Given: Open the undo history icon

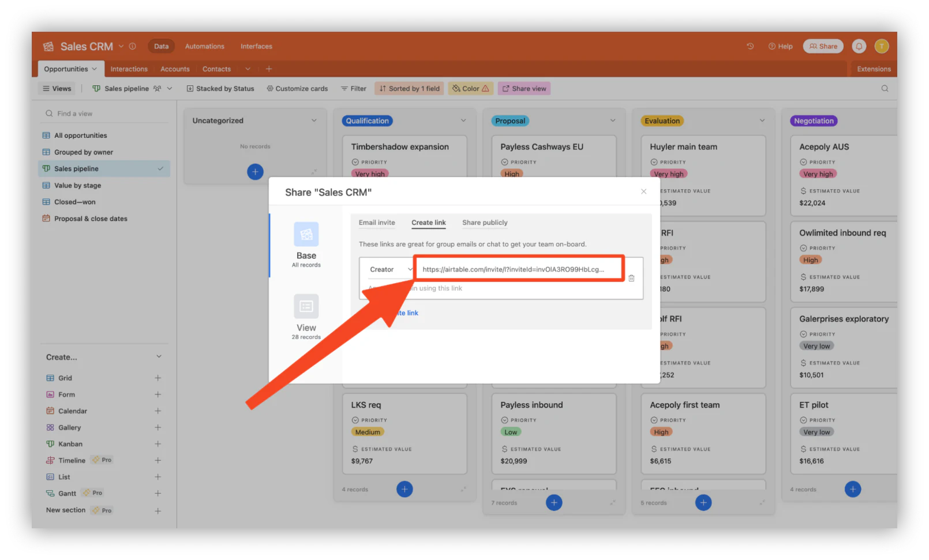Looking at the screenshot, I should 750,46.
